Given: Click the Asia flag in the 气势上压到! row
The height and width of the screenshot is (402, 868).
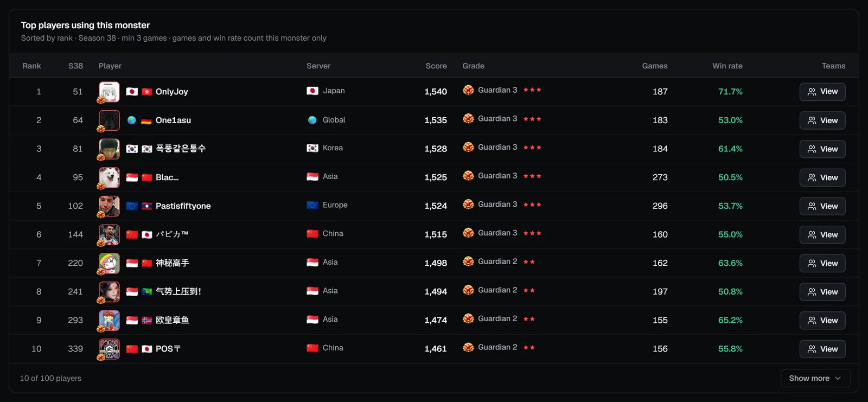Looking at the screenshot, I should point(312,291).
